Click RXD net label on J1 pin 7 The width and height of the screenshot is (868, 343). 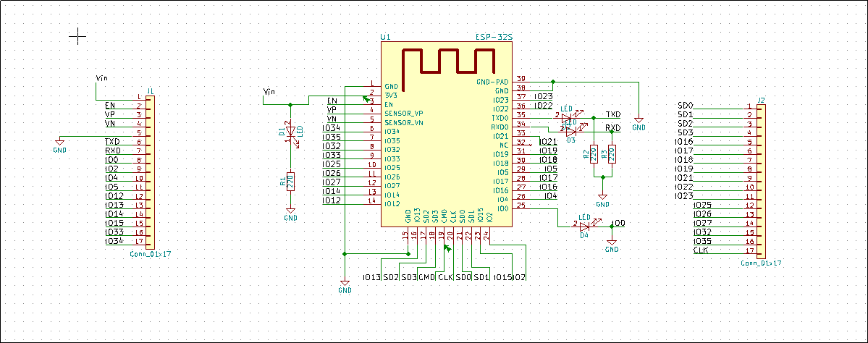coord(113,150)
